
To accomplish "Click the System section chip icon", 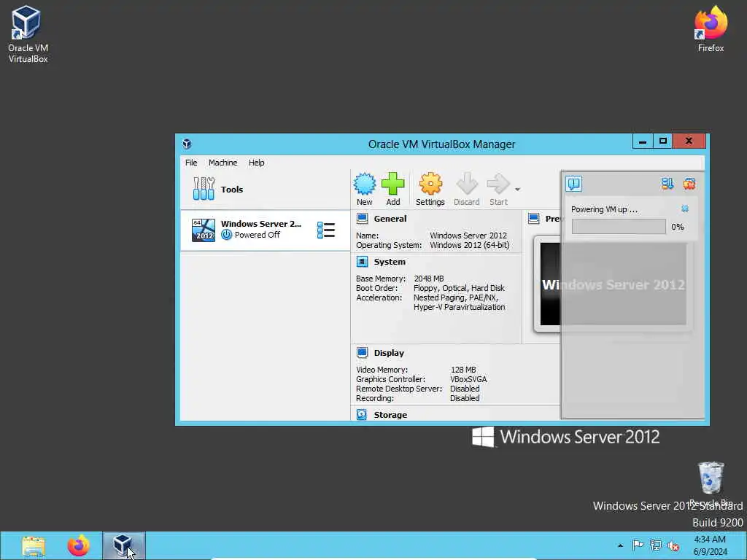I will [362, 262].
